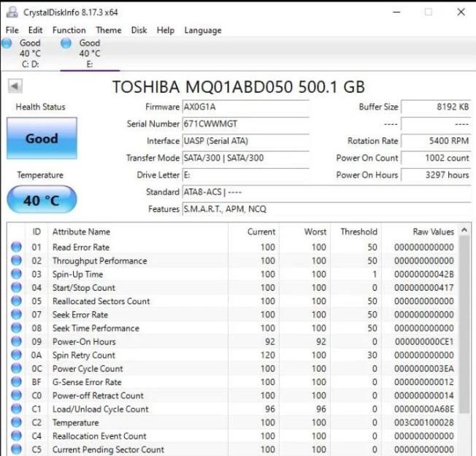The image size is (476, 456).
Task: Click status orb for Seek Error Rate
Action: (x=16, y=314)
